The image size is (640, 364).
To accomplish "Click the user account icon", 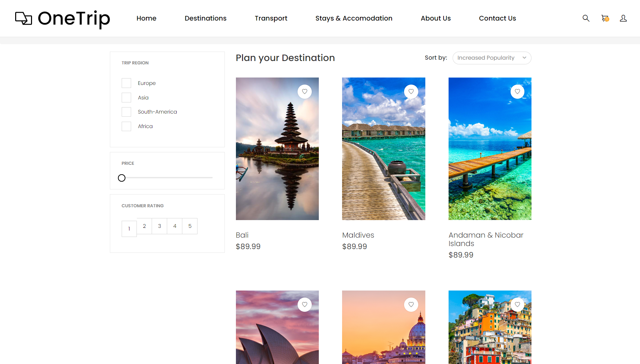I will coord(623,18).
